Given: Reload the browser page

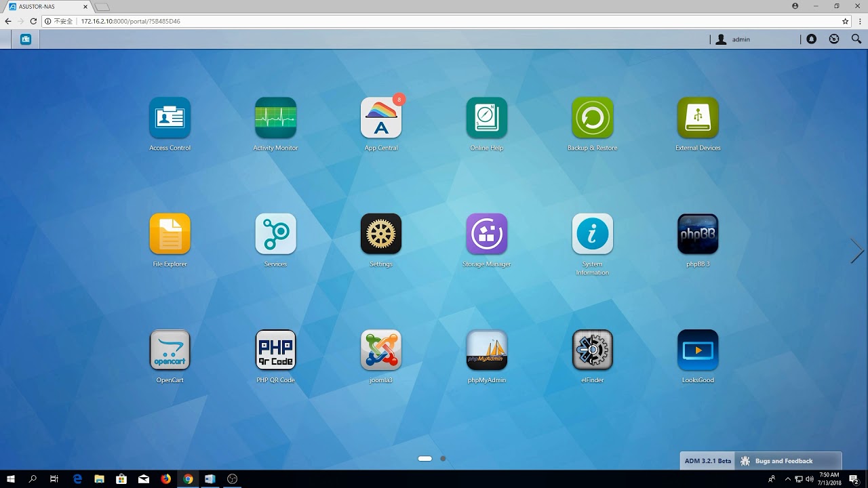Looking at the screenshot, I should tap(33, 21).
